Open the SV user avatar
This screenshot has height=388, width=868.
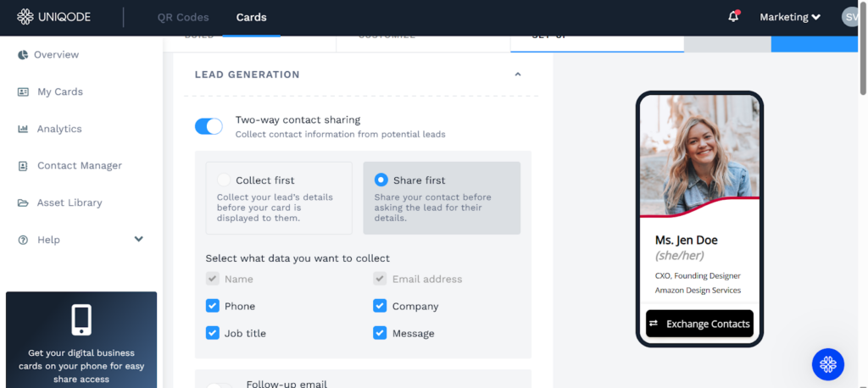[851, 17]
